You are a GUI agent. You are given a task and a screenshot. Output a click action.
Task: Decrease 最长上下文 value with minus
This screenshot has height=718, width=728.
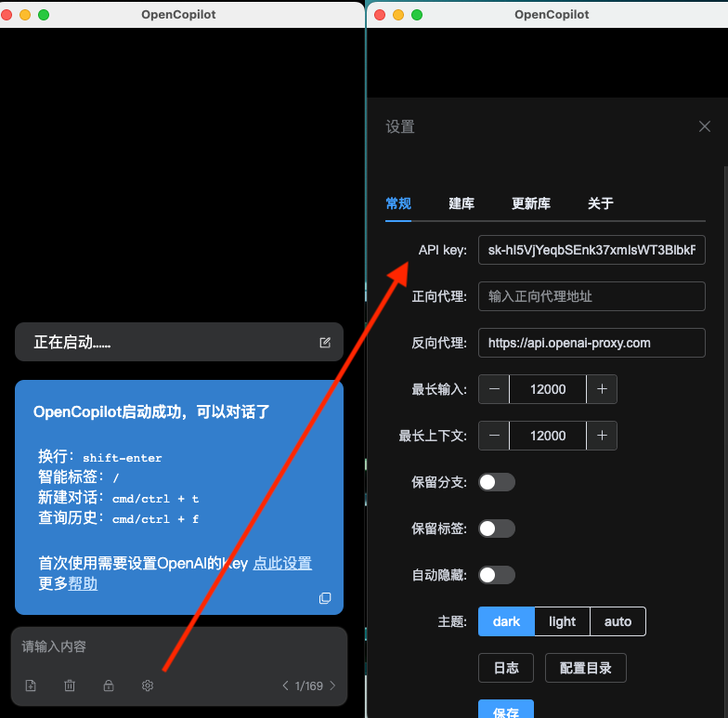(x=494, y=436)
